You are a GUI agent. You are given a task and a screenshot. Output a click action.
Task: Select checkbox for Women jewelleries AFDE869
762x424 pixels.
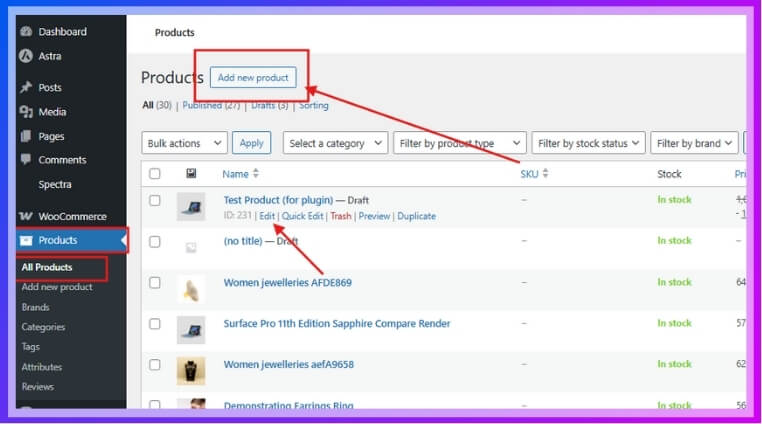pyautogui.click(x=155, y=283)
